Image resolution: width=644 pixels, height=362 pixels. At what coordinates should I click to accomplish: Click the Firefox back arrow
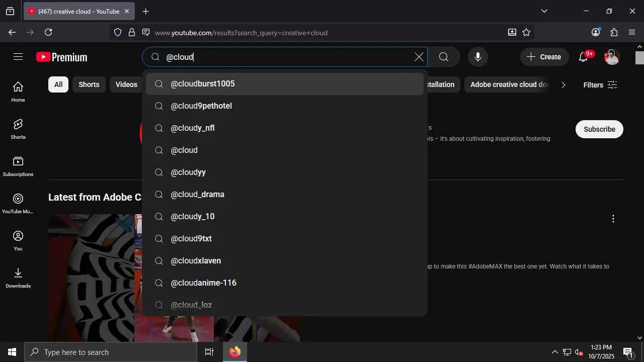click(12, 32)
